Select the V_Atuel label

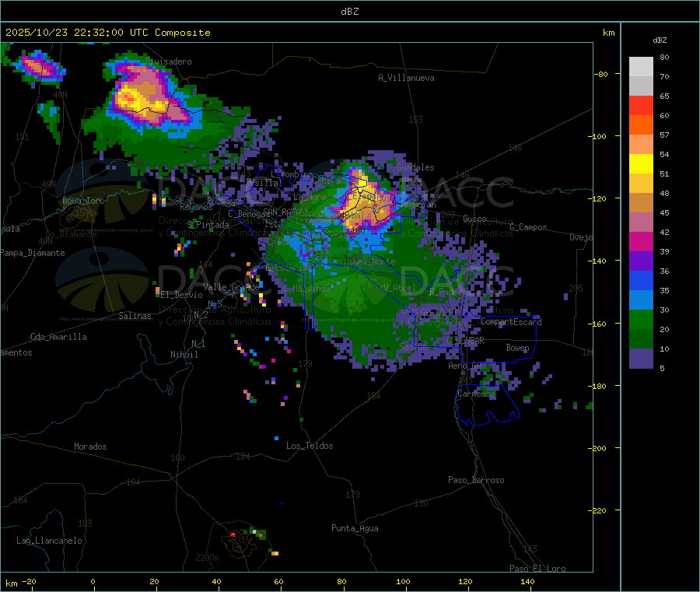[400, 288]
